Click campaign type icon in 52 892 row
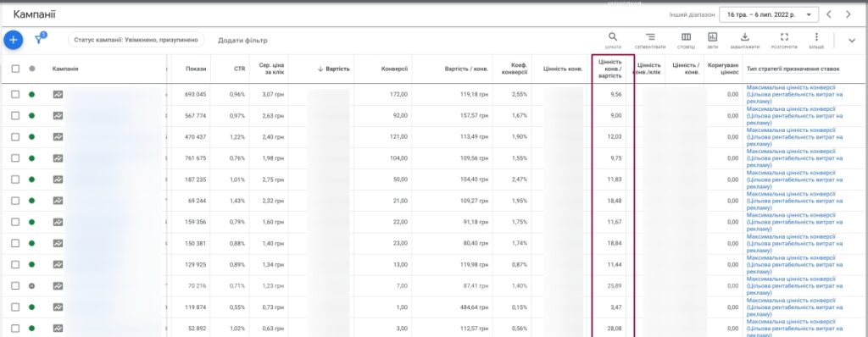The width and height of the screenshot is (868, 337). (x=58, y=329)
